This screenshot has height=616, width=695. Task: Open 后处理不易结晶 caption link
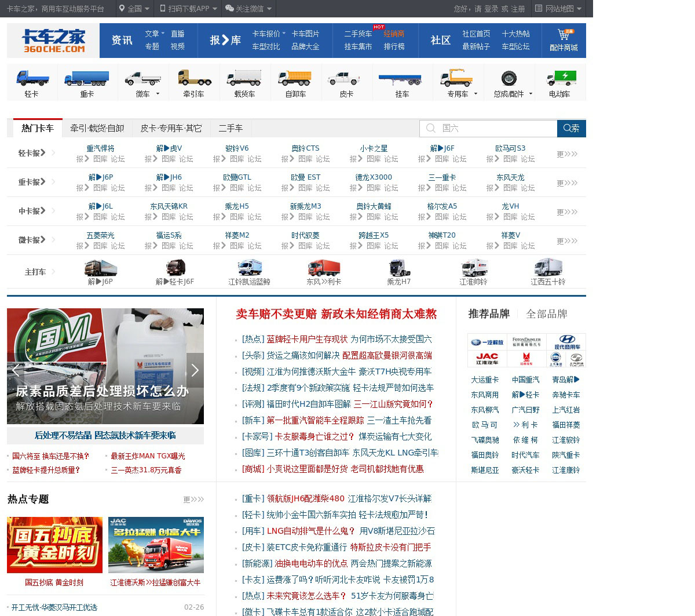(105, 435)
